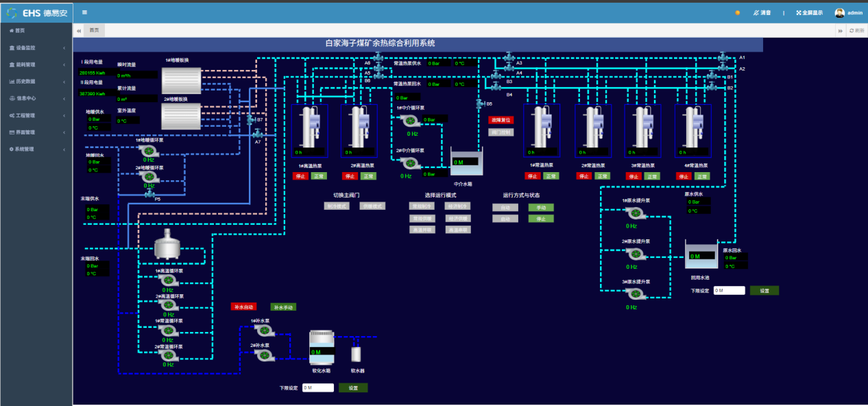The height and width of the screenshot is (406, 868).
Task: Click 全屏显示 in the top bar
Action: 810,12
